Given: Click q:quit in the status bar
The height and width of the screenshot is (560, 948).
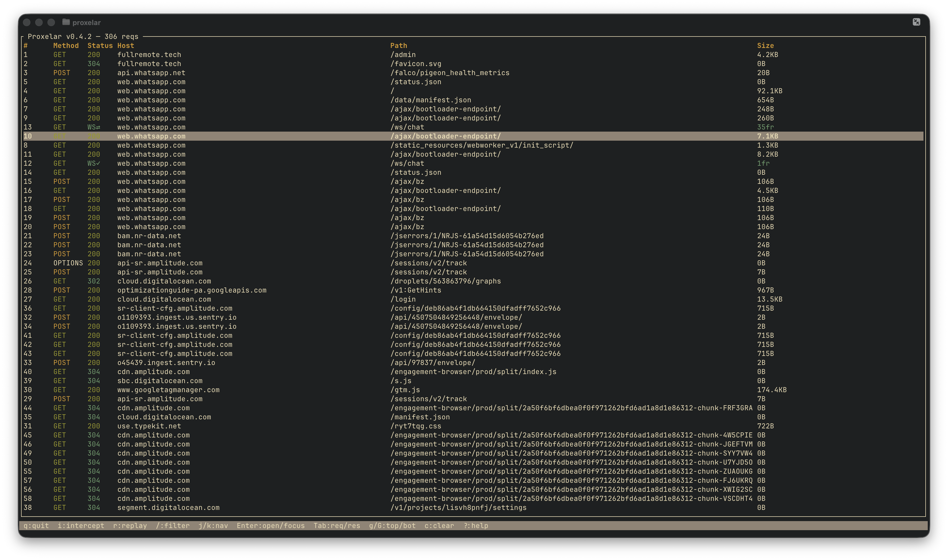Looking at the screenshot, I should tap(36, 525).
